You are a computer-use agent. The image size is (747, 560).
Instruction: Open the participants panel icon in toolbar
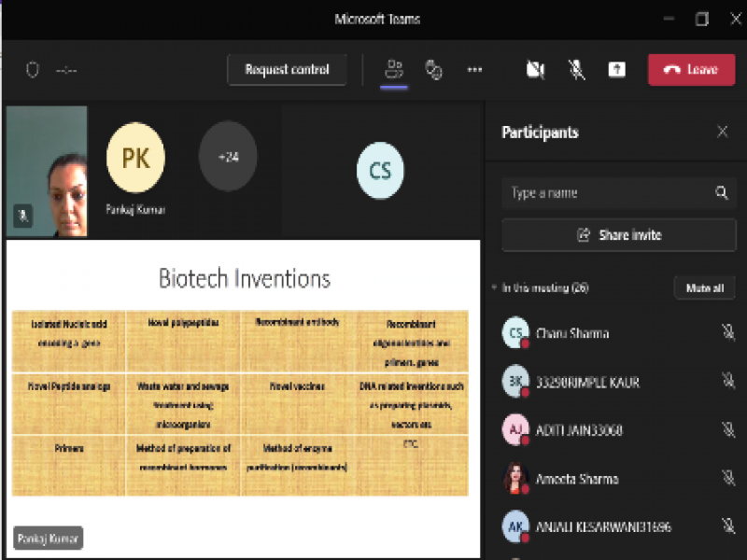coord(394,70)
